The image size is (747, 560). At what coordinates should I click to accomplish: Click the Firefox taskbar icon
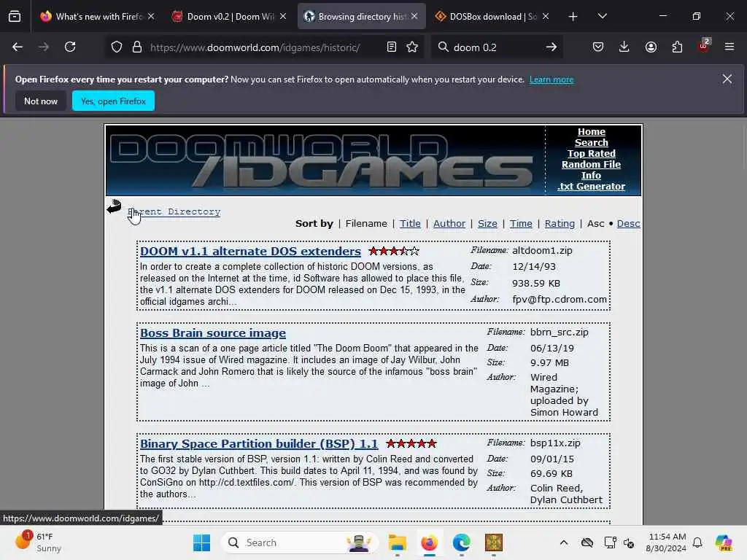click(x=429, y=542)
